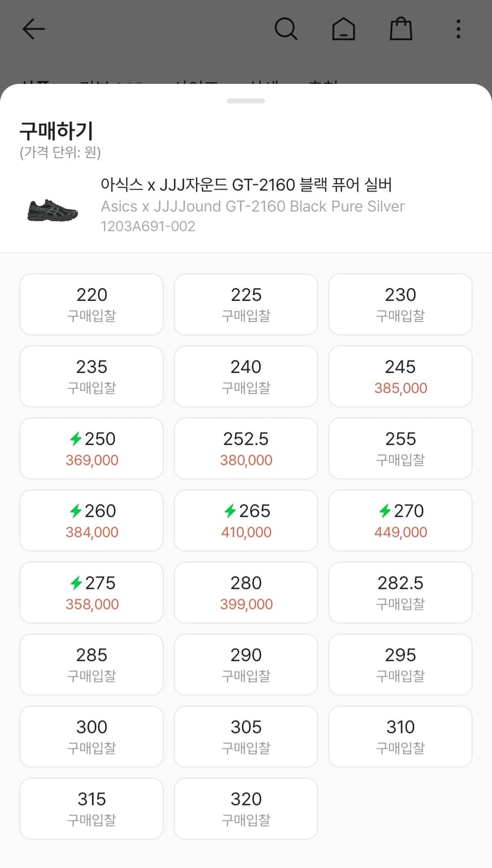This screenshot has height=868, width=492.
Task: Pick size 280 priced 399,000
Action: pyautogui.click(x=246, y=593)
